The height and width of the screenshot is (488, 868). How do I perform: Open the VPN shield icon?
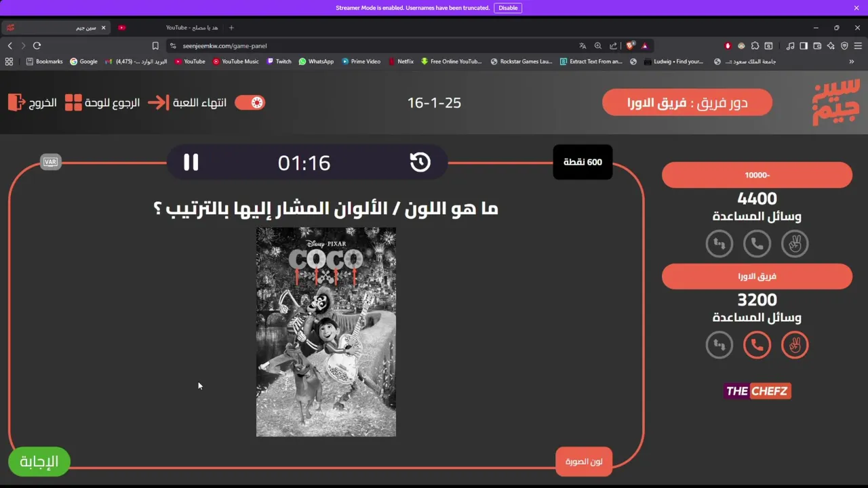(844, 46)
